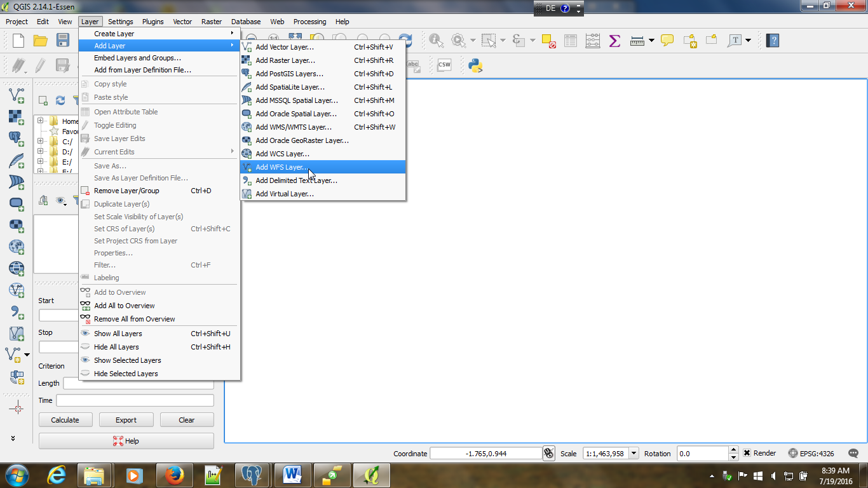Select Add Vector Layer submenu entry
This screenshot has width=868, height=488.
point(323,47)
